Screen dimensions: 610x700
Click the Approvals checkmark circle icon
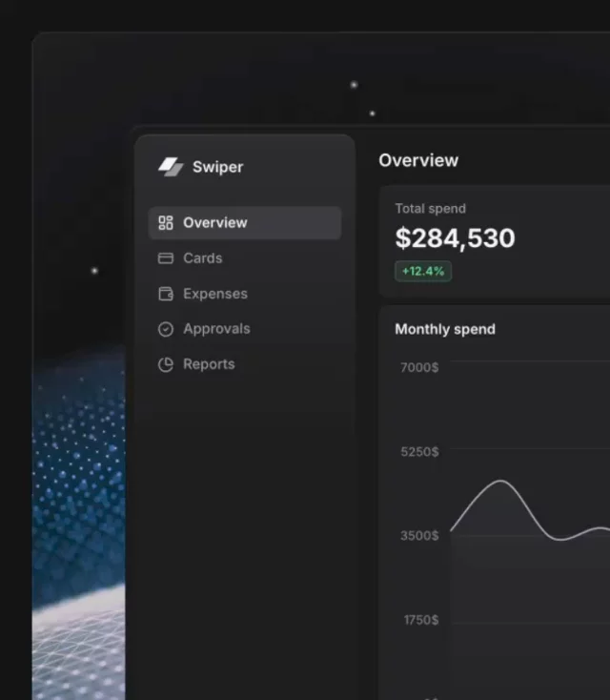166,329
